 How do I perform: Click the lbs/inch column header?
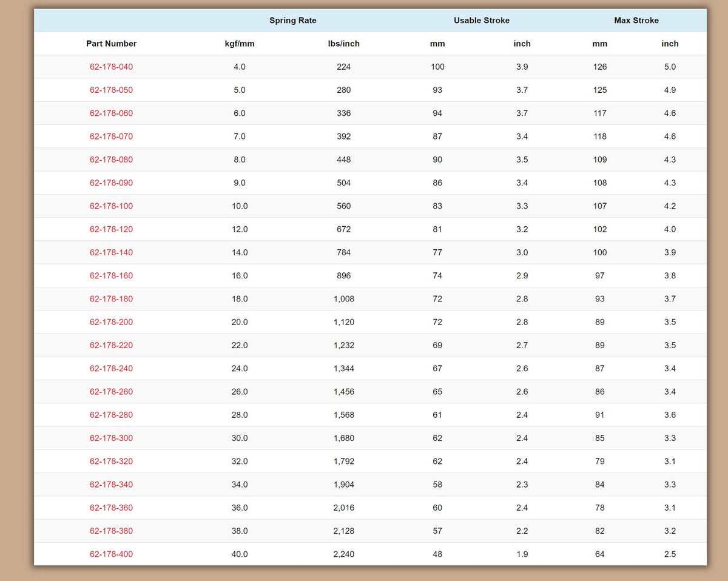(x=343, y=44)
